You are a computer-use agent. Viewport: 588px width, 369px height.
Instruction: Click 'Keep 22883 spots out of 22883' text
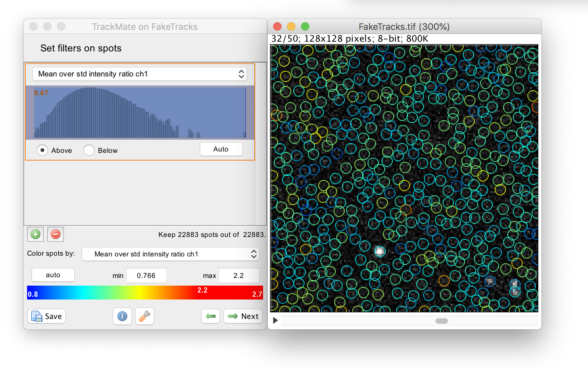tap(212, 235)
